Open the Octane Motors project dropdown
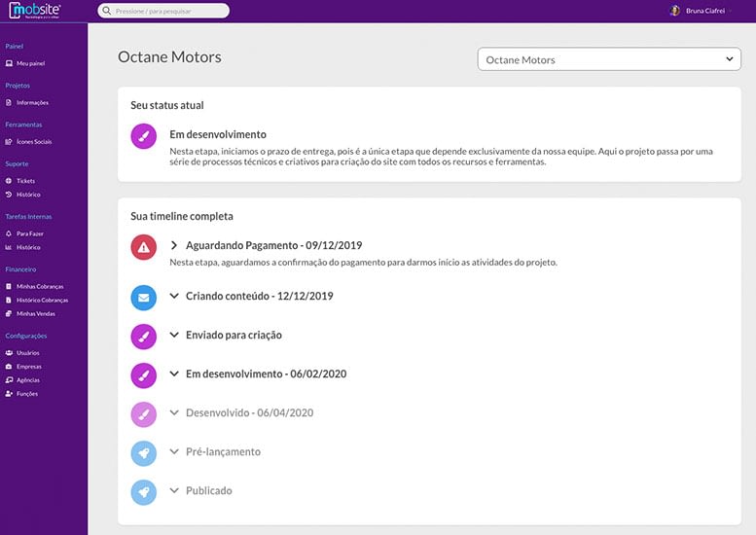The height and width of the screenshot is (535, 756). [x=609, y=59]
